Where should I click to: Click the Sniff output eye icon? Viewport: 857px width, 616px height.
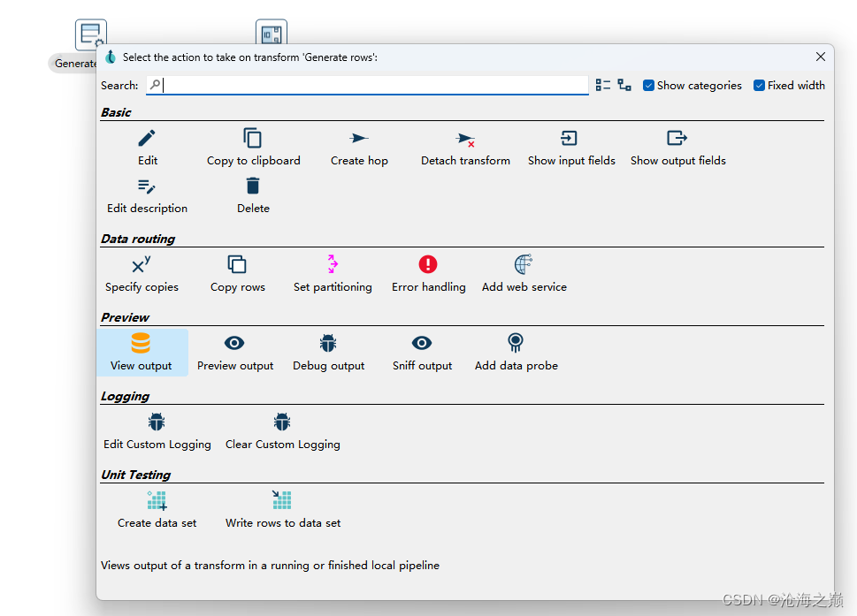tap(421, 343)
